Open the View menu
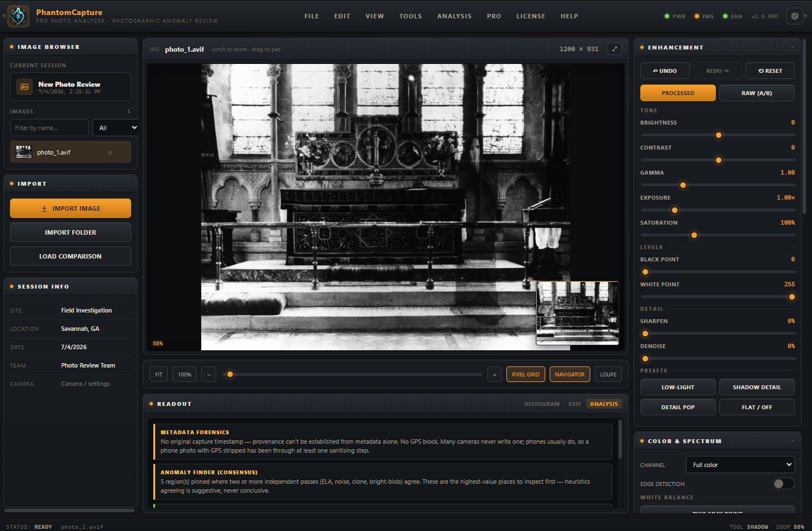 pos(375,16)
